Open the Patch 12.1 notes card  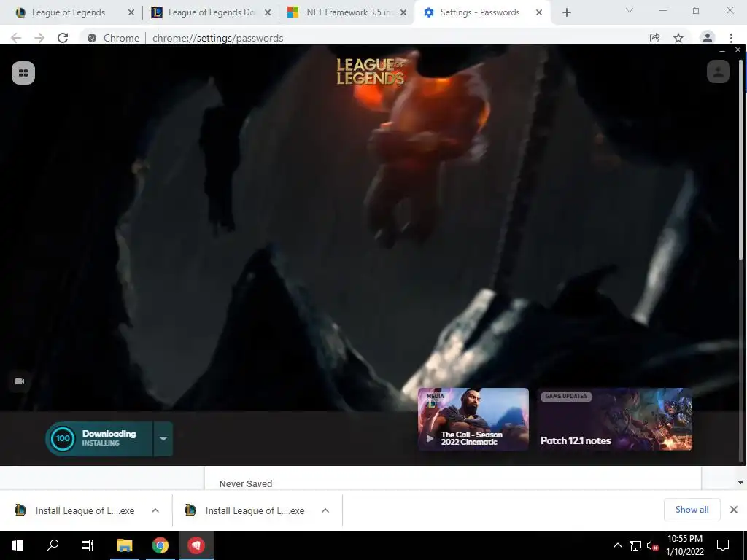[614, 419]
